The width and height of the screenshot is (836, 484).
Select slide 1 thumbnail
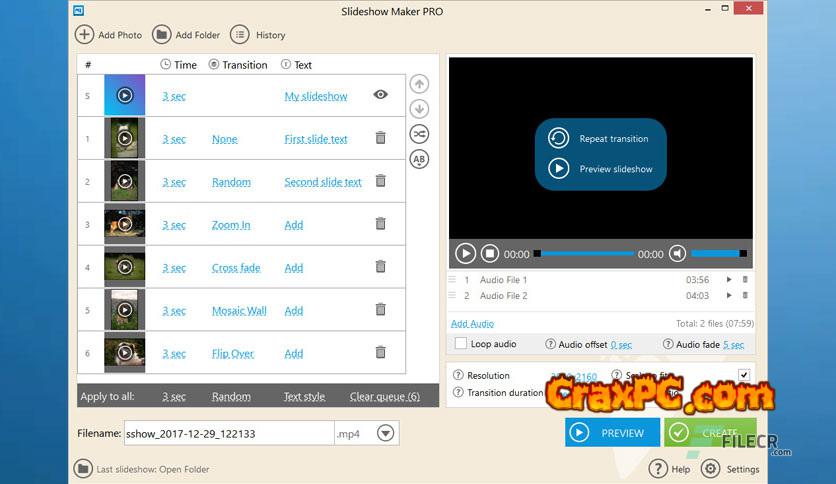[124, 138]
